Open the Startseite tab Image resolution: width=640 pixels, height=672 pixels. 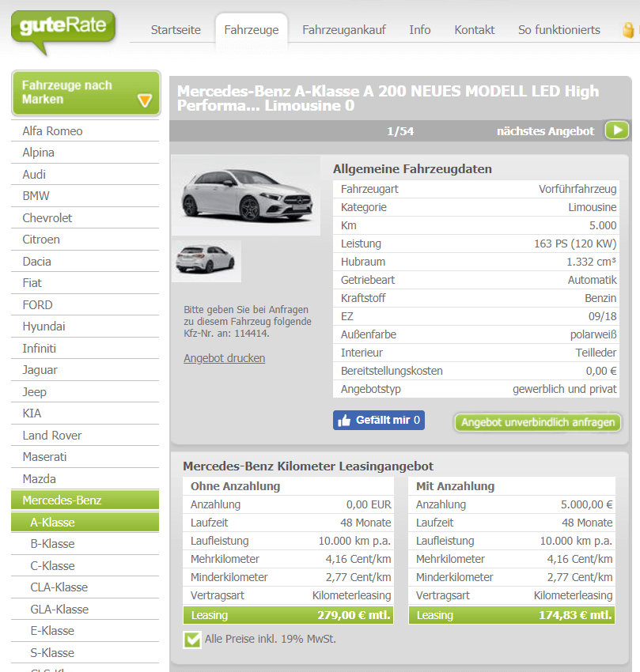coord(176,30)
